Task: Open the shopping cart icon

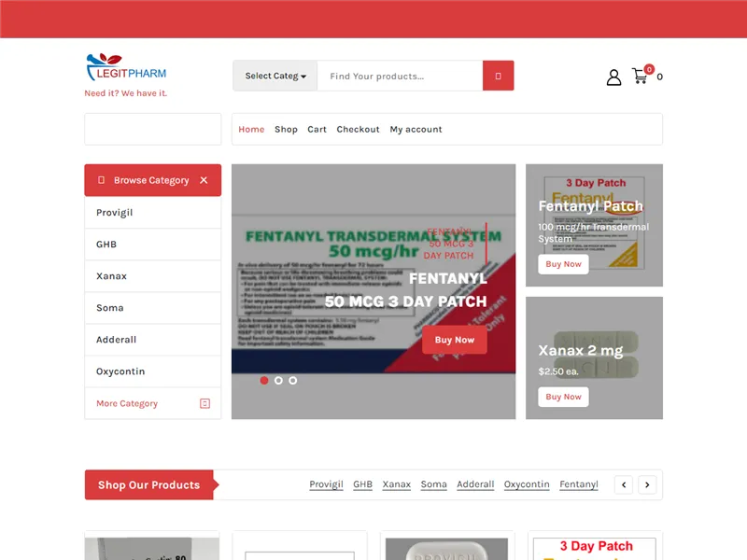Action: pos(641,77)
